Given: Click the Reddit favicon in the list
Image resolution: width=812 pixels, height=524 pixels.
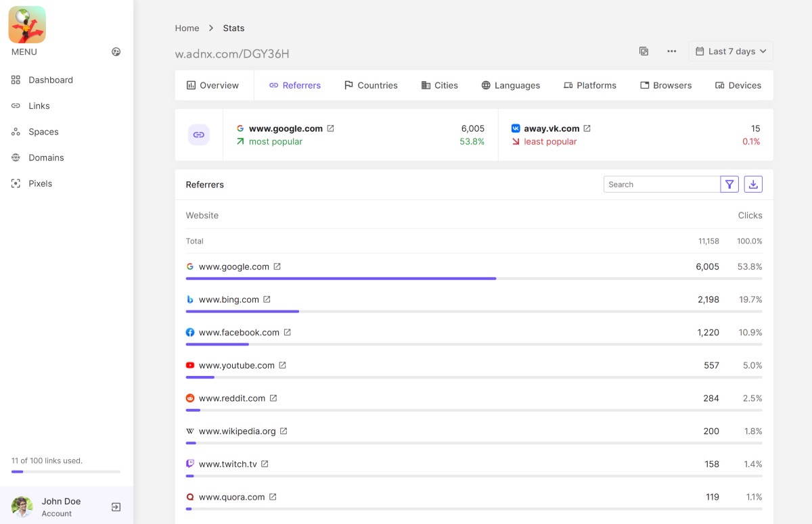Looking at the screenshot, I should pyautogui.click(x=190, y=398).
